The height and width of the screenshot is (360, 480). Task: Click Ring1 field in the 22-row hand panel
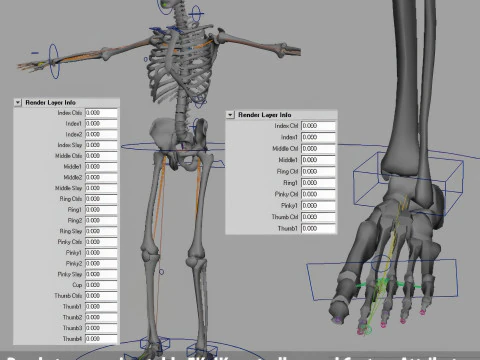(x=101, y=210)
